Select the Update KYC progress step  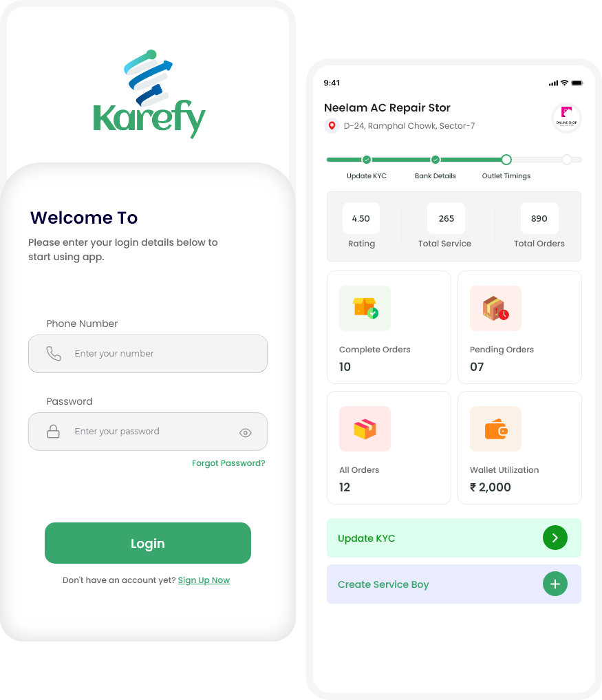[367, 160]
